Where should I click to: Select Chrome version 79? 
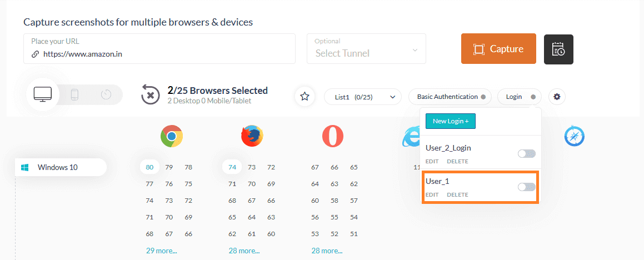(x=169, y=167)
